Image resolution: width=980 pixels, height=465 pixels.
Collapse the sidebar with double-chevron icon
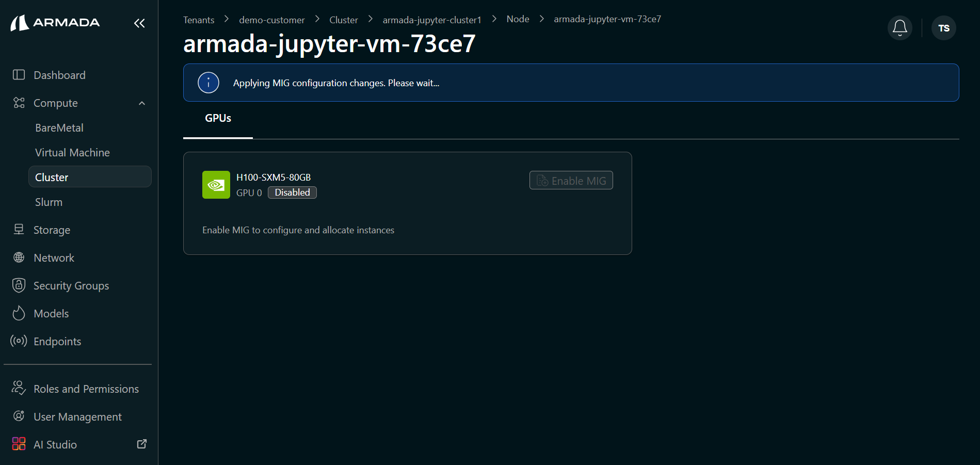139,23
